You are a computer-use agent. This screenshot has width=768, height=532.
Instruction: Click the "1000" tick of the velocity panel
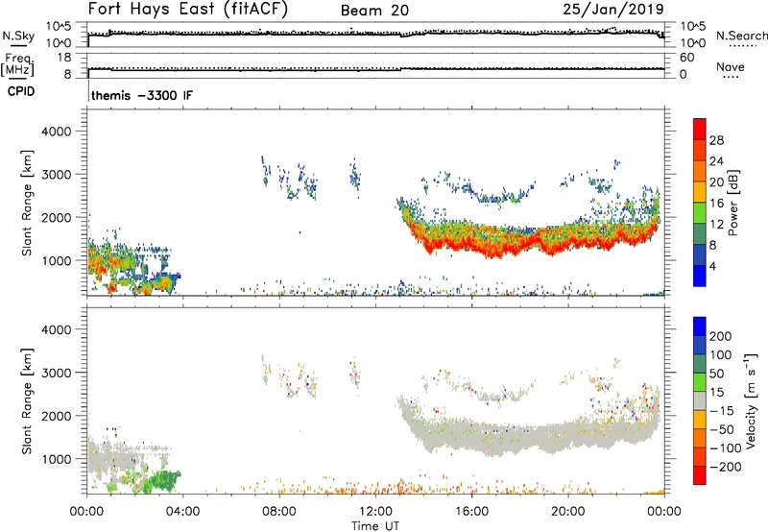[56, 459]
